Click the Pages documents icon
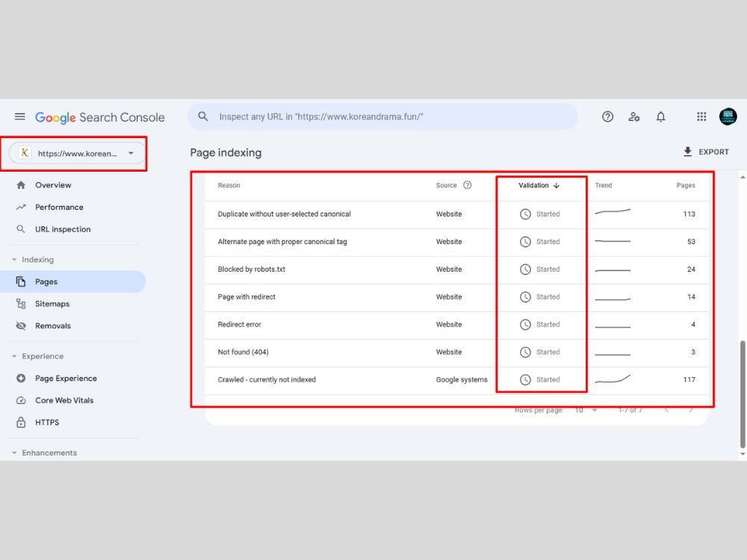 [20, 281]
